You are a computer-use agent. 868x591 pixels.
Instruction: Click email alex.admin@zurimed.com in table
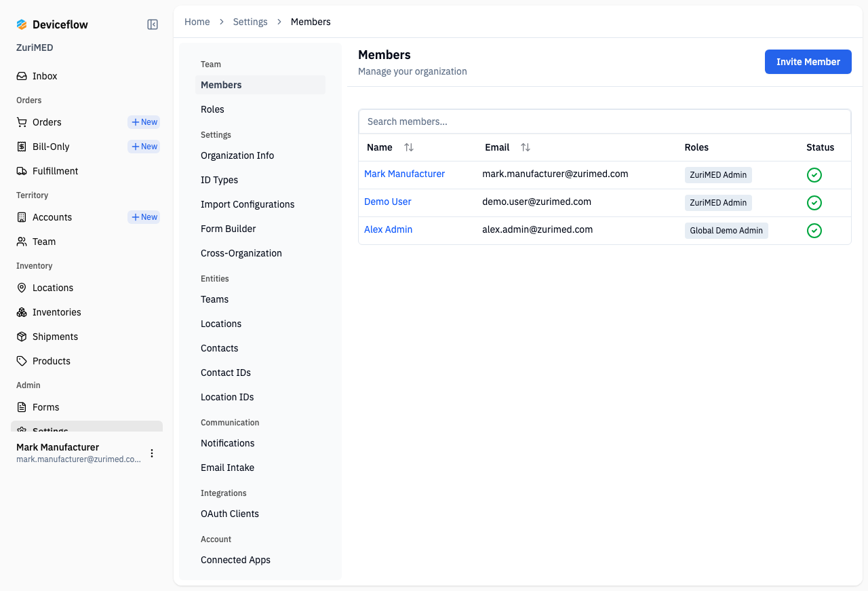pyautogui.click(x=538, y=229)
